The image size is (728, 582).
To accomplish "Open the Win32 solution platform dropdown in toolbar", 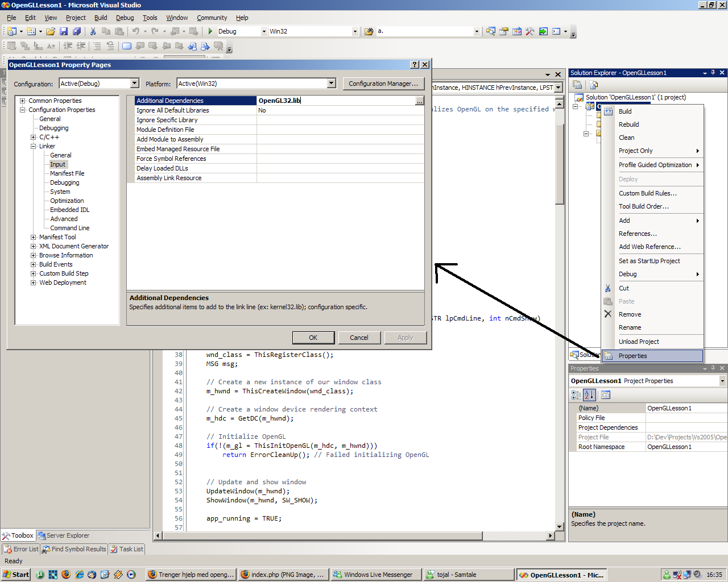I will tap(355, 31).
